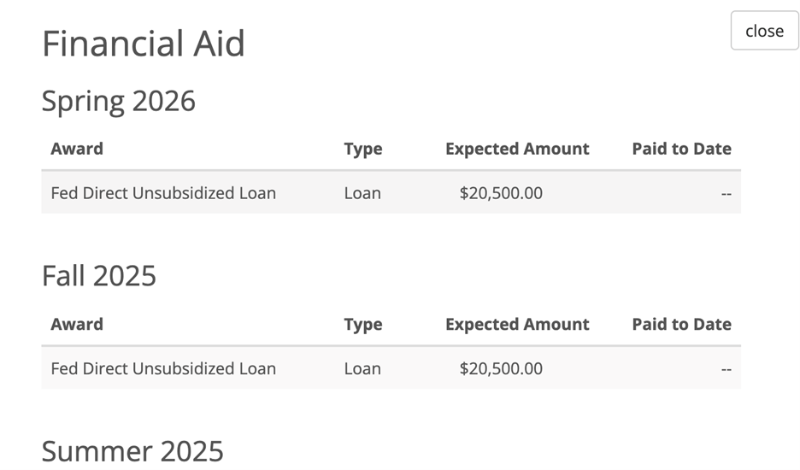The width and height of the screenshot is (800, 470).
Task: Click the Type column header under Spring 2026
Action: coord(363,149)
